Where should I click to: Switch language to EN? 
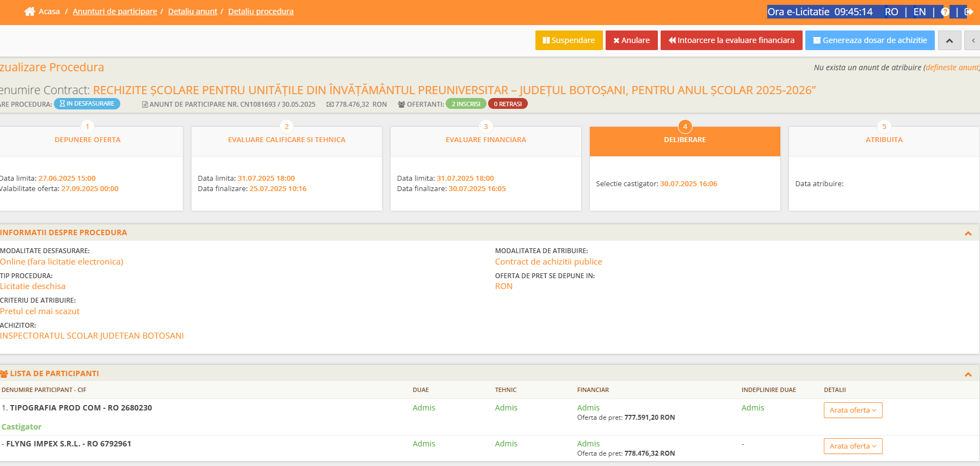click(x=920, y=12)
